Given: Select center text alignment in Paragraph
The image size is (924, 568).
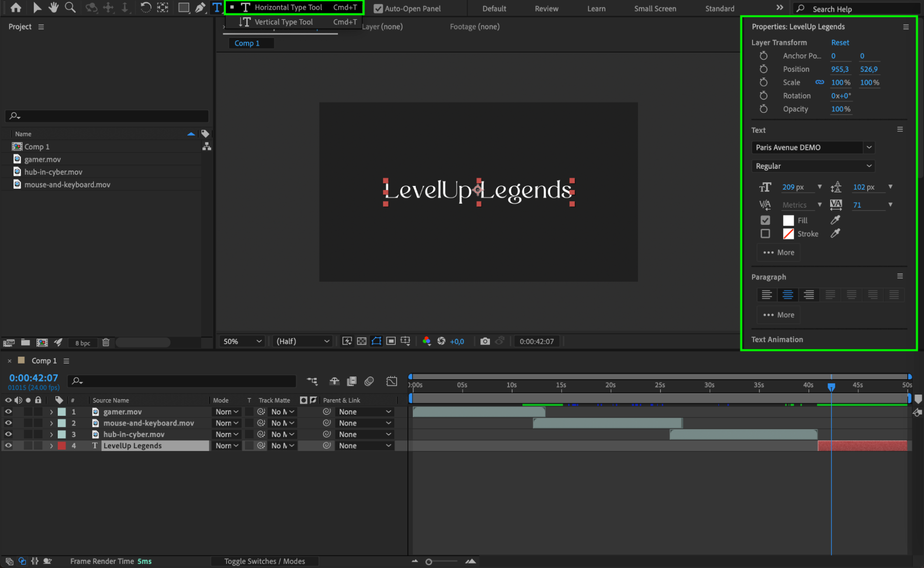Looking at the screenshot, I should (x=788, y=295).
